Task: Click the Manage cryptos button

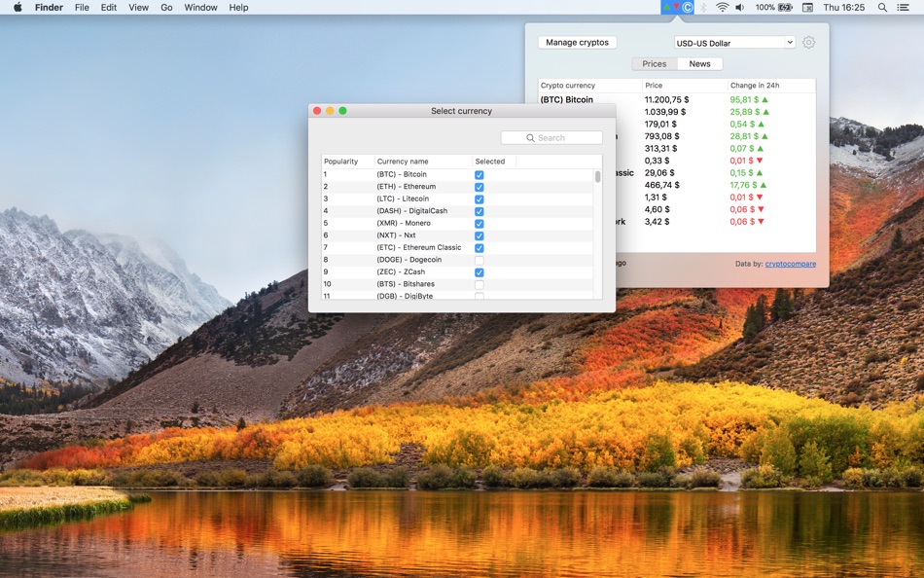Action: click(577, 43)
